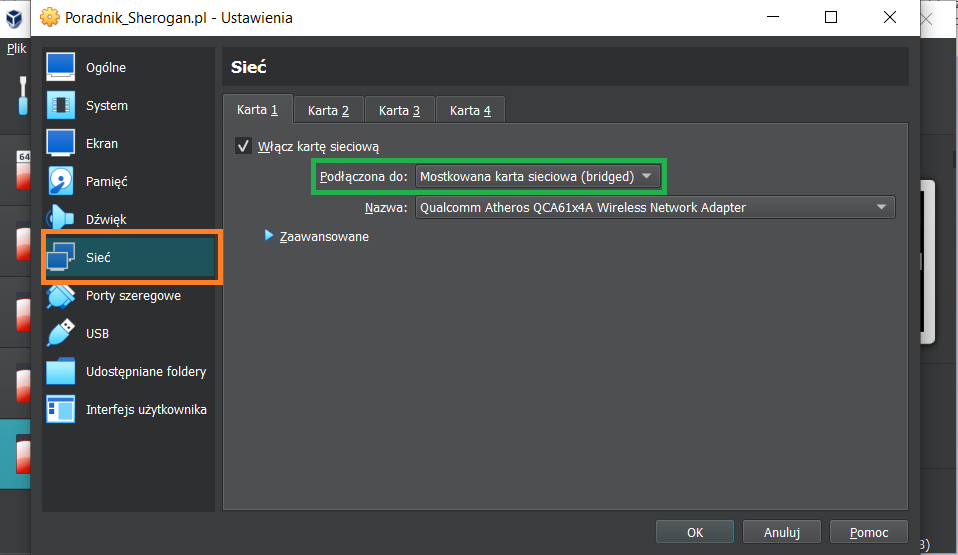Screen dimensions: 958x555
Task: Click the Pomoc help button
Action: [x=869, y=533]
